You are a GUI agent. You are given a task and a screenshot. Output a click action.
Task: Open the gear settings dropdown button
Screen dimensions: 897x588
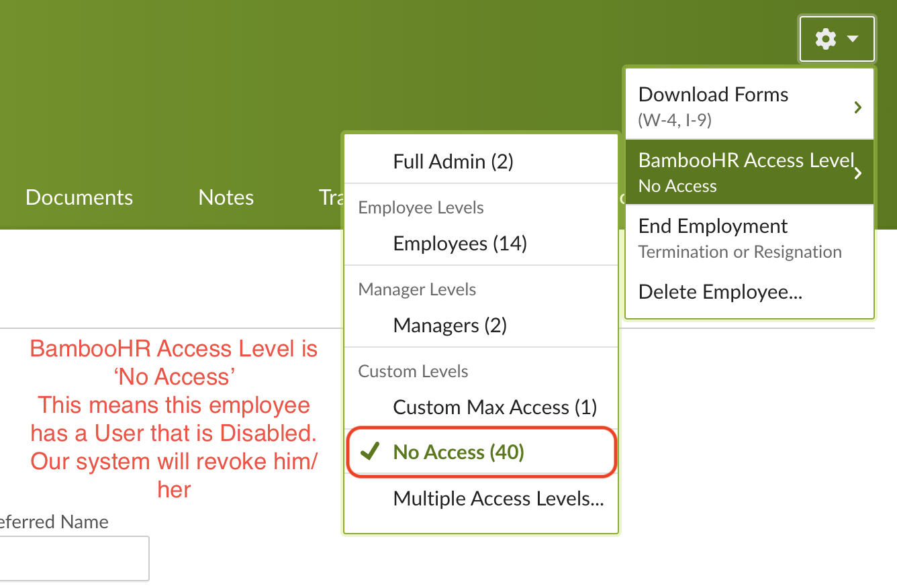click(837, 40)
